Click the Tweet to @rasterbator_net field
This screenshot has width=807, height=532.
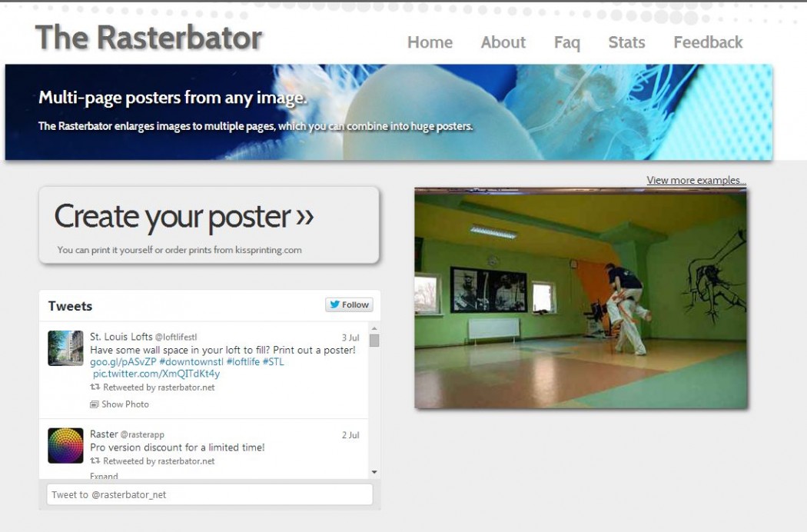(209, 494)
